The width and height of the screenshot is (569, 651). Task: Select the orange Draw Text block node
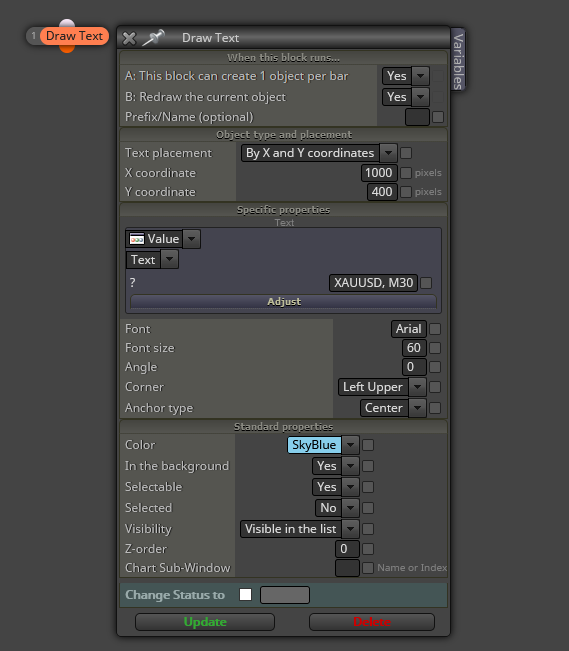(74, 36)
